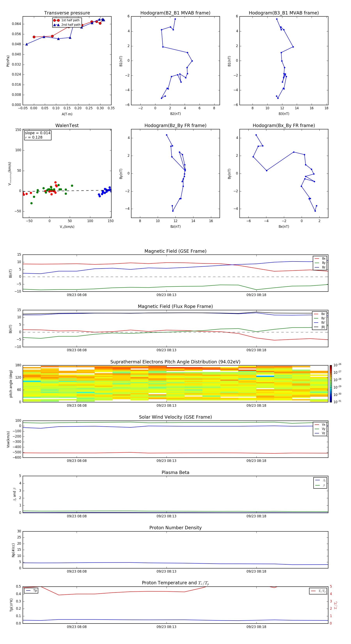Screen dimensions: 351x644
Task: Click the "09/23 08:13" tick under the GSE magnetic field plot
Action: point(166,295)
